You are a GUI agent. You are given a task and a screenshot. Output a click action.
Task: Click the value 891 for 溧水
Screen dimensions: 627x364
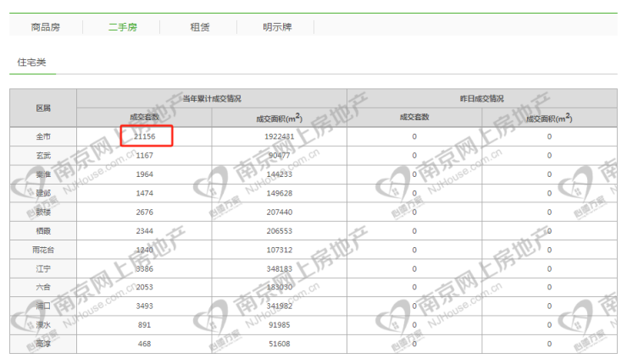point(144,325)
